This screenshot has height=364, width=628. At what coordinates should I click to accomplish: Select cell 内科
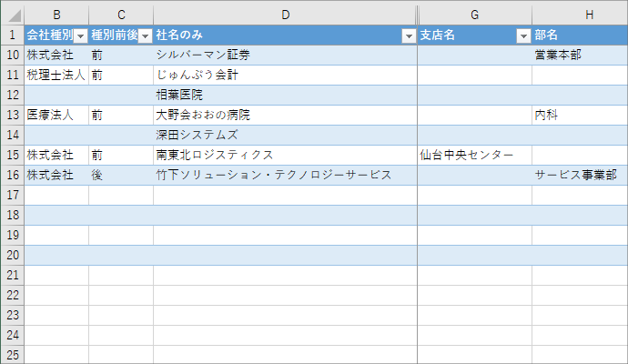(581, 116)
